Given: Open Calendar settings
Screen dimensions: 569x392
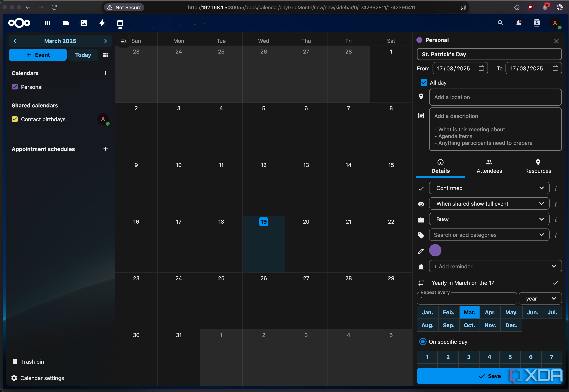Looking at the screenshot, I should [x=38, y=378].
